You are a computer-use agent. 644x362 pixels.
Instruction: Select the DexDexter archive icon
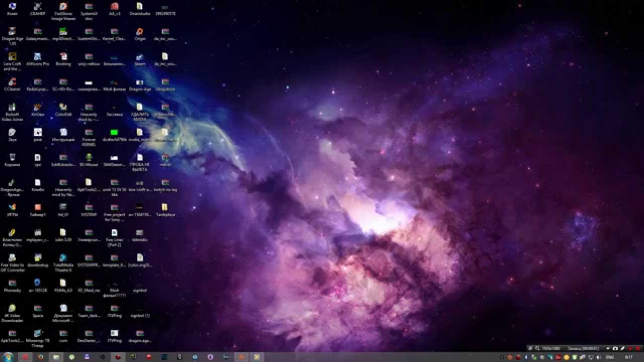pos(89,335)
